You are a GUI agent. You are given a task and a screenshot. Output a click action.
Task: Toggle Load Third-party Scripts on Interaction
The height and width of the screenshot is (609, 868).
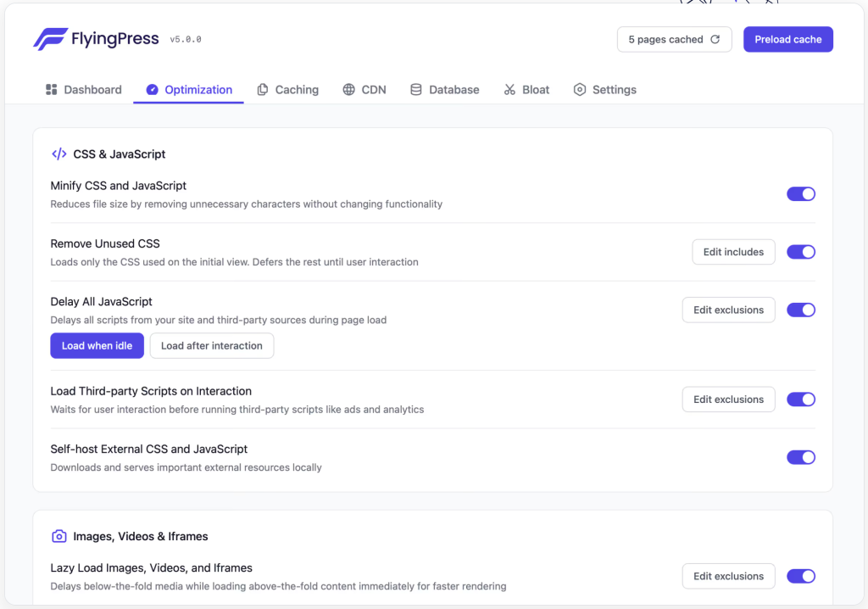(x=801, y=399)
